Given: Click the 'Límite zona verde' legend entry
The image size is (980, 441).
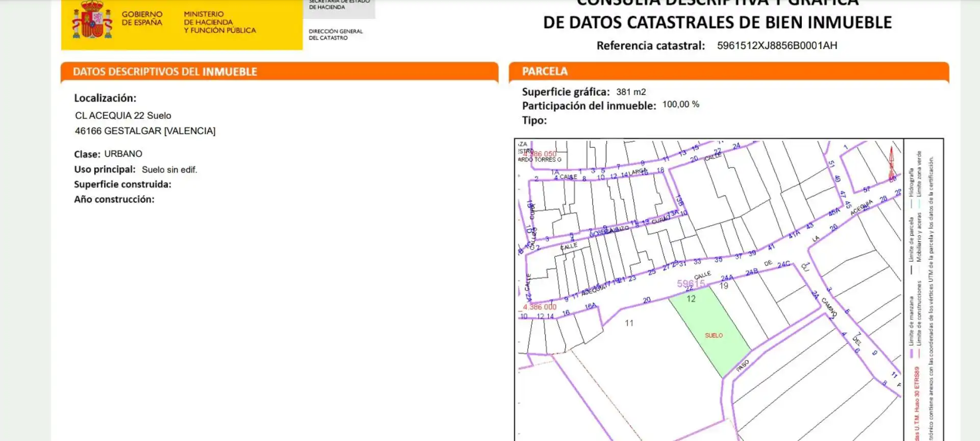Looking at the screenshot, I should (x=919, y=179).
